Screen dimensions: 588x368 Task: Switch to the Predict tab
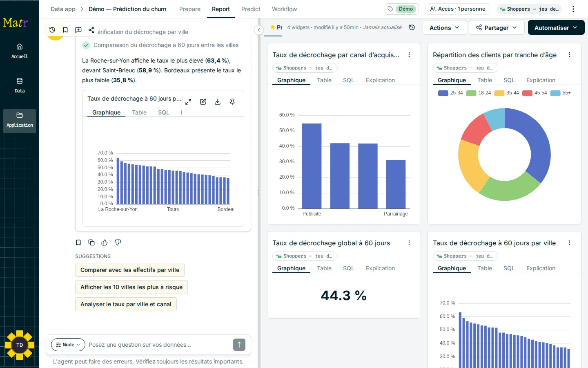point(251,9)
